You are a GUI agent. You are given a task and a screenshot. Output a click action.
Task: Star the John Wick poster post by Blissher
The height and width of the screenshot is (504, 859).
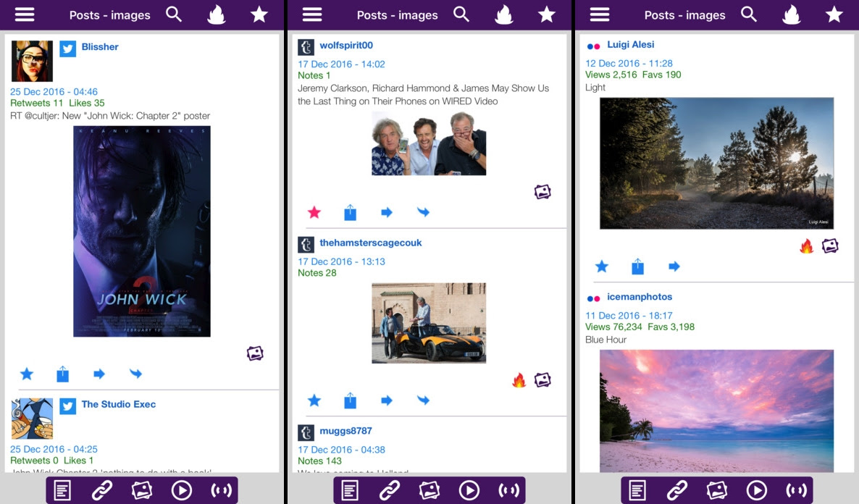pyautogui.click(x=27, y=374)
